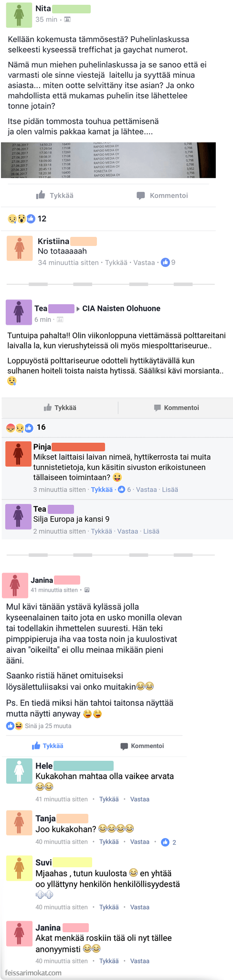
Task: Unlike Pinja's comment via blue Tykkää
Action: (102, 490)
